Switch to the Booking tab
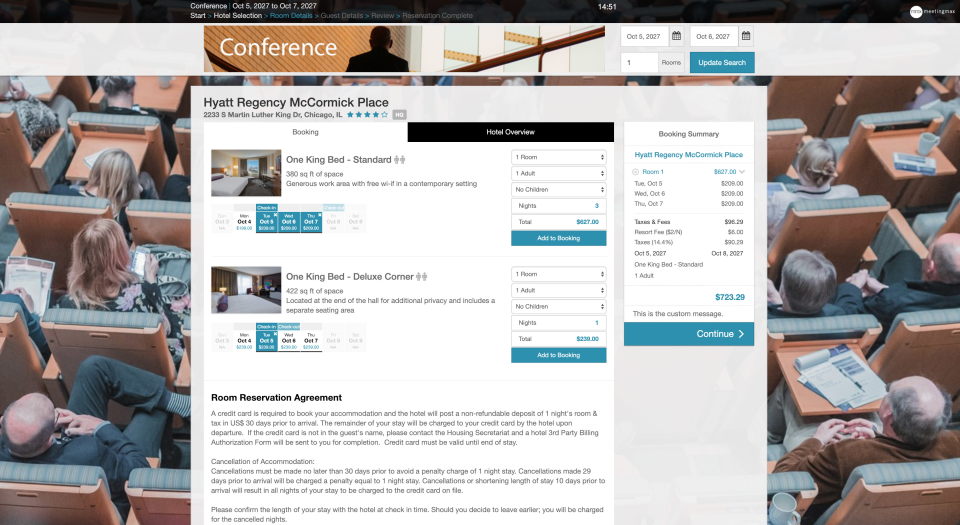960x525 pixels. tap(306, 132)
